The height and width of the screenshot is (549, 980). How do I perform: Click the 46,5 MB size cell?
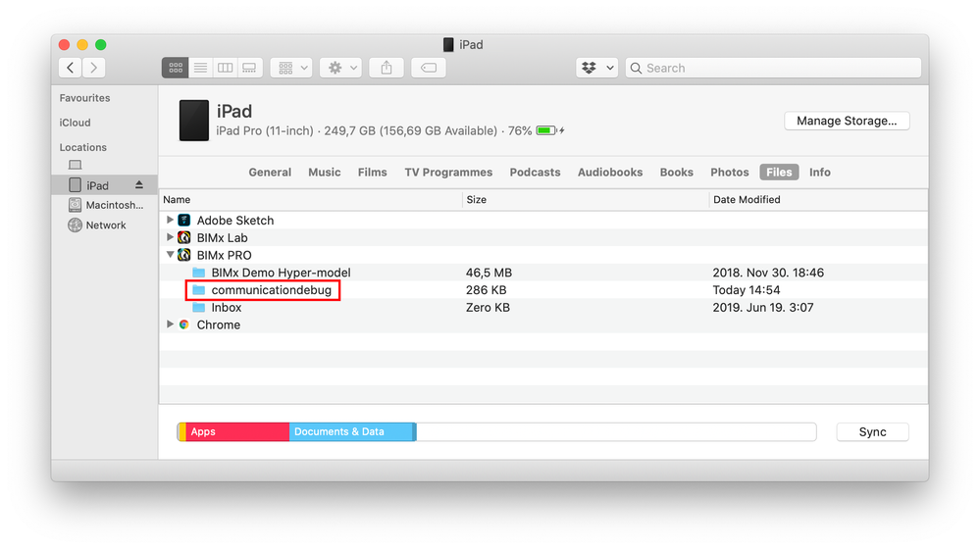489,273
